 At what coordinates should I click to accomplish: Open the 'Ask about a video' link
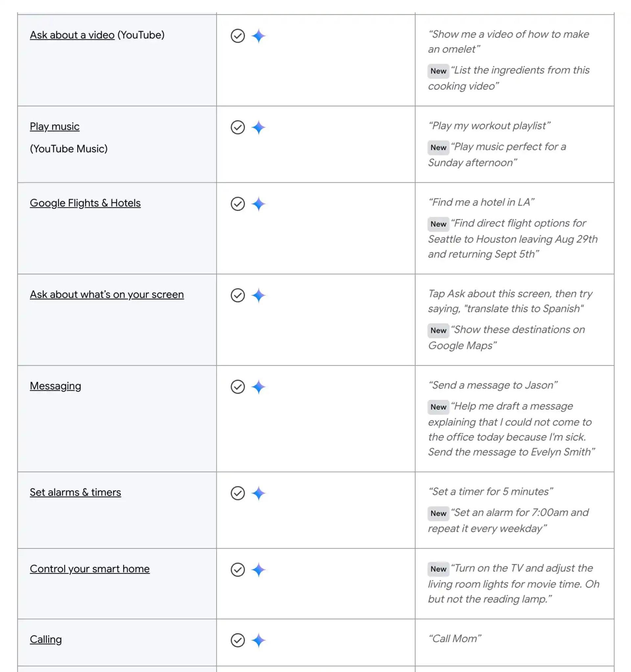(x=72, y=35)
